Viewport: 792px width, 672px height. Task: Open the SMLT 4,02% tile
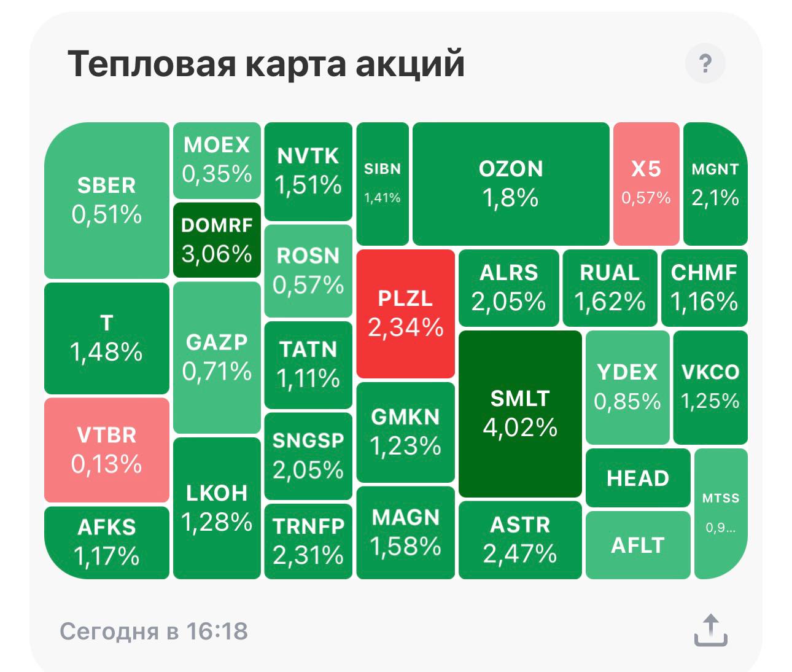click(520, 413)
